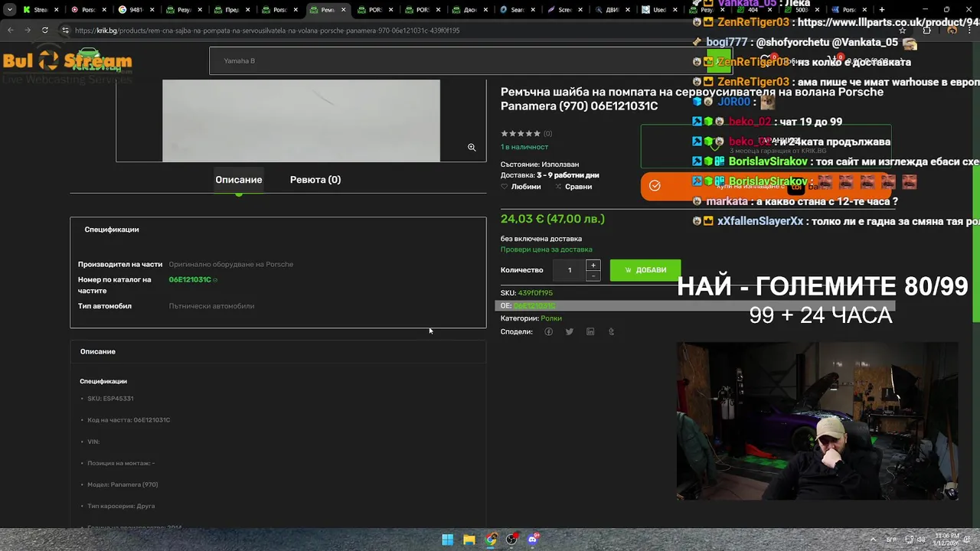980x551 pixels.
Task: Click the '1 в наличност' stock text
Action: coord(524,147)
